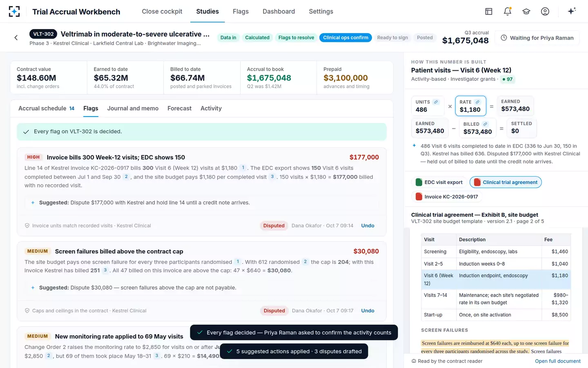The image size is (588, 368).
Task: Click the Ready to sign step
Action: [x=392, y=38]
